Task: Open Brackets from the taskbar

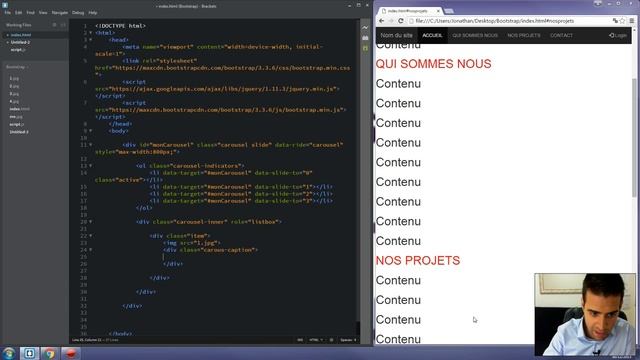Action: click(29, 353)
